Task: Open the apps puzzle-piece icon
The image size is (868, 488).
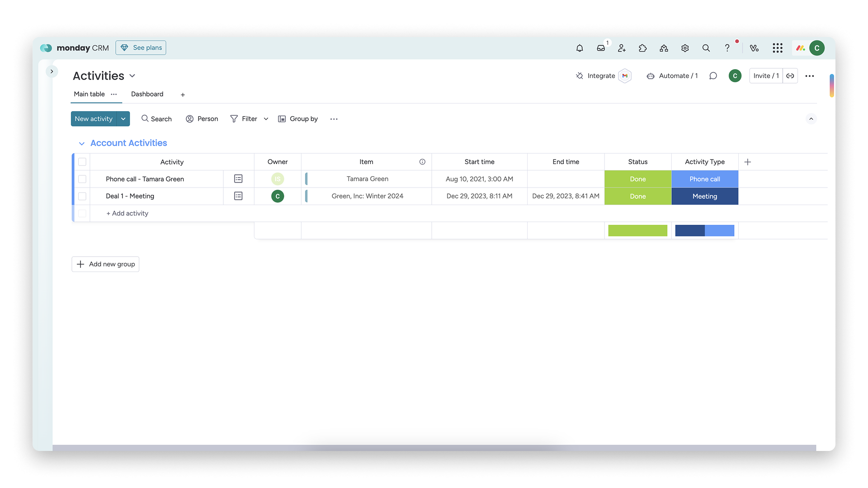Action: coord(643,48)
